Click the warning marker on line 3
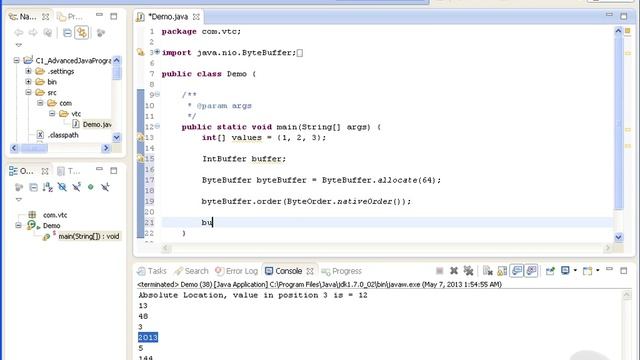The height and width of the screenshot is (360, 640). point(140,52)
